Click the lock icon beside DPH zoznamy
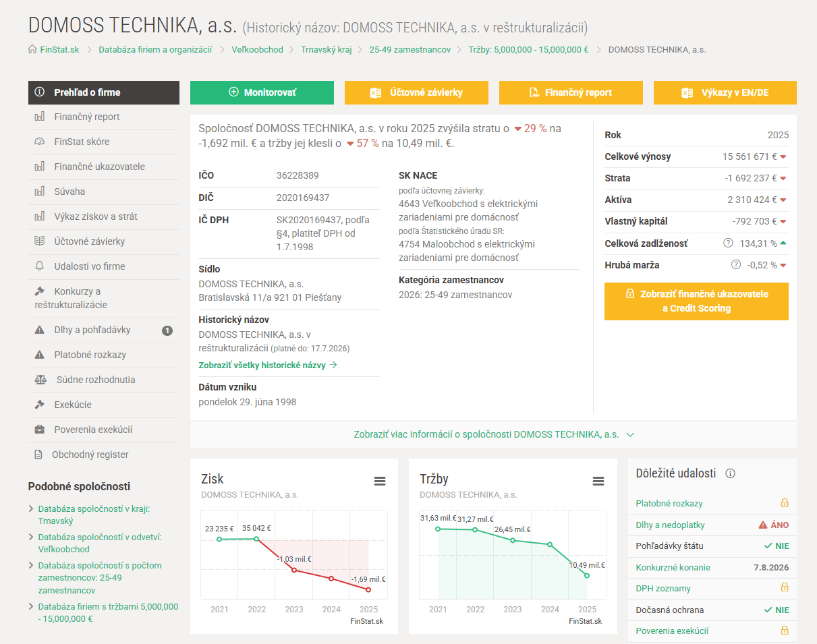 click(x=785, y=588)
